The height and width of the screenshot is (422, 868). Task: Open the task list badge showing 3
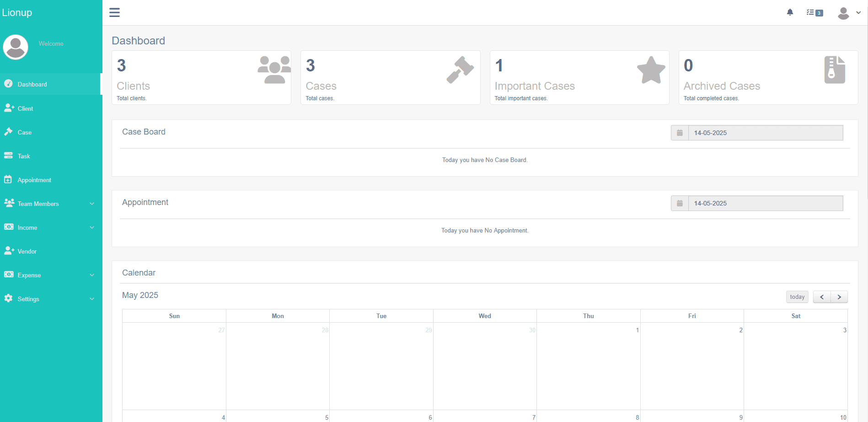814,12
